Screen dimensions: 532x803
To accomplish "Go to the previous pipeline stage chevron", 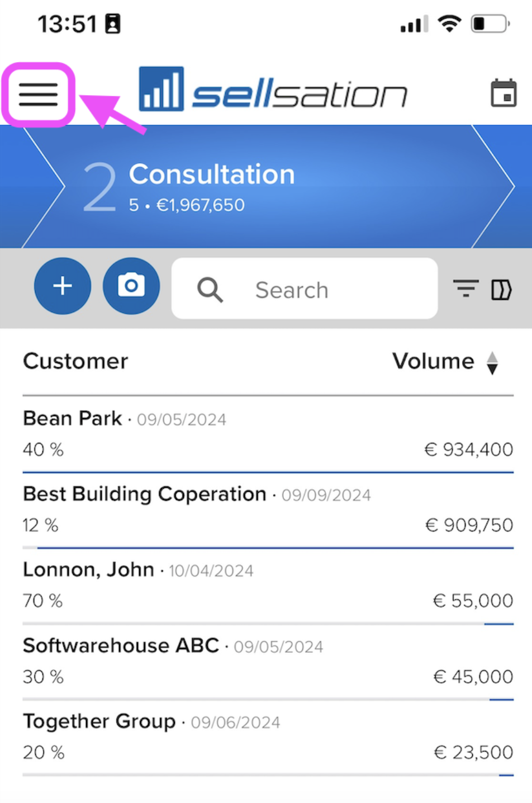I will coord(43,186).
